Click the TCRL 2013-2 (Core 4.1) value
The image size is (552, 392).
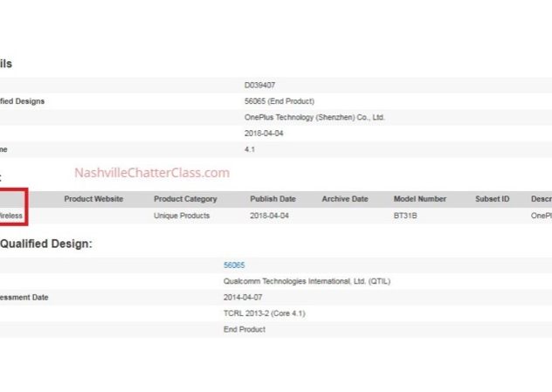pos(264,313)
